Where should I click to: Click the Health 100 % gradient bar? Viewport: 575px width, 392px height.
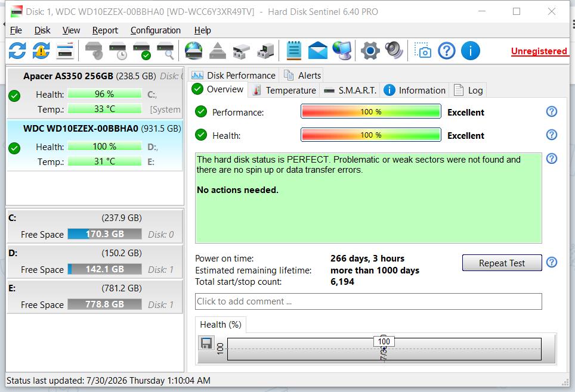pos(371,135)
